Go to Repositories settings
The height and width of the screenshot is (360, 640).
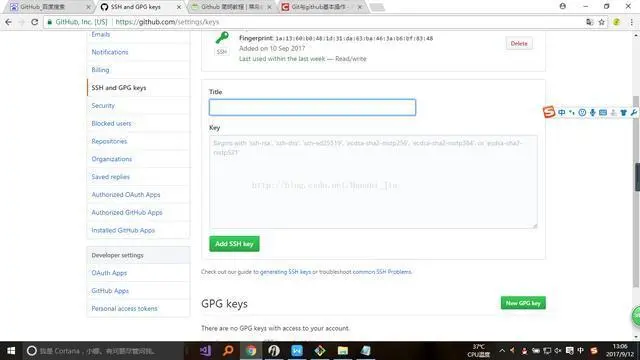click(x=109, y=141)
